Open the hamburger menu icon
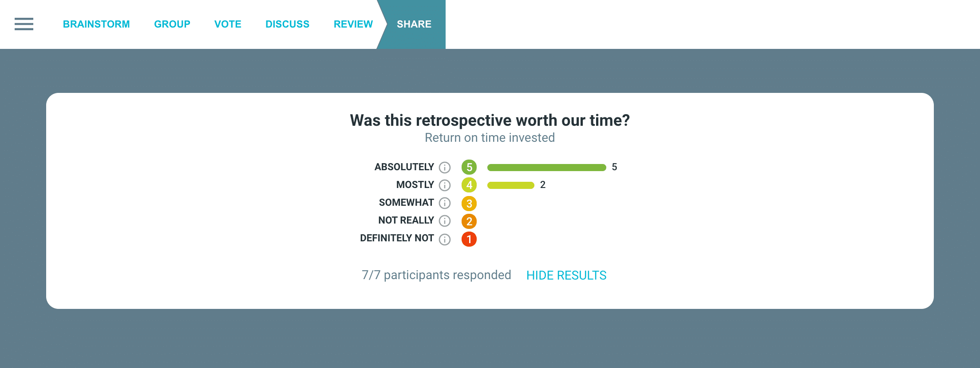 (24, 24)
